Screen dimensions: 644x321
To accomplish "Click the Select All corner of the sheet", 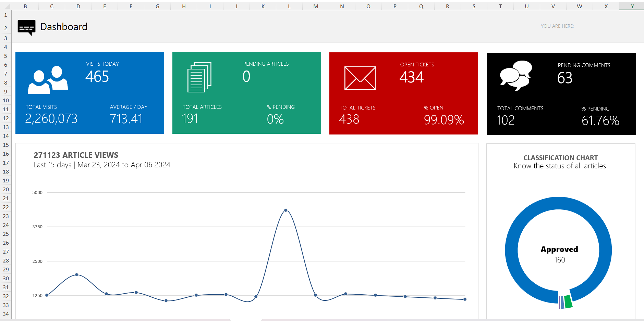I will pyautogui.click(x=6, y=6).
